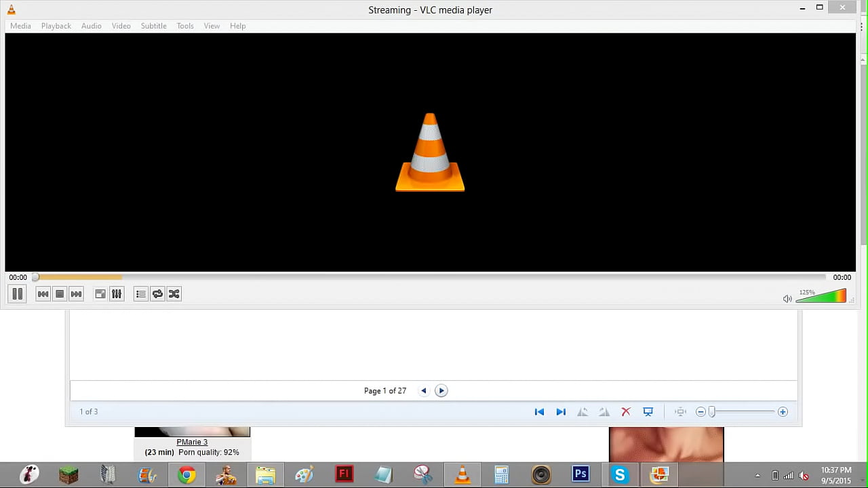Image resolution: width=868 pixels, height=488 pixels.
Task: Go to next page of 27 in the viewer
Action: [441, 390]
